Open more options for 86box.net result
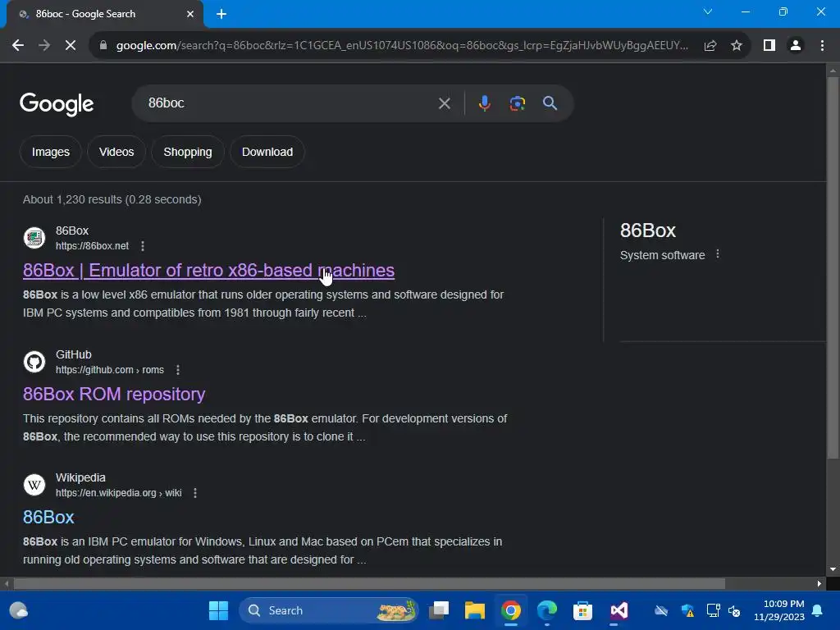 pyautogui.click(x=143, y=246)
